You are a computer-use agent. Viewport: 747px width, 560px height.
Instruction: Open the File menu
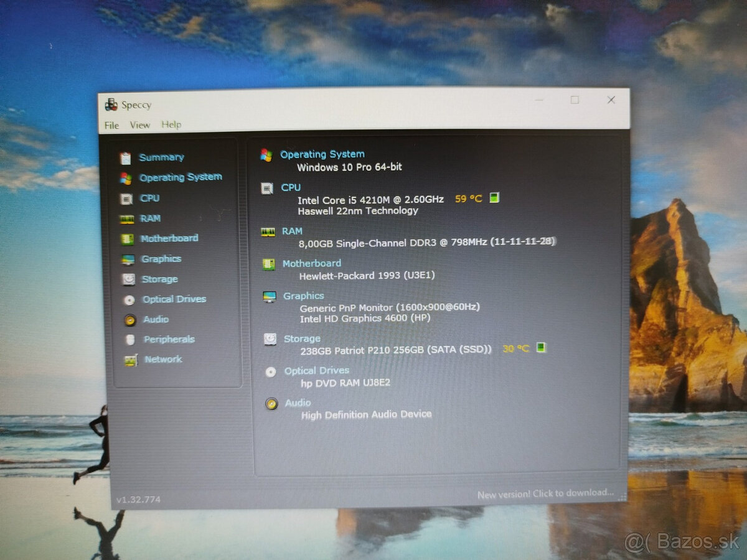[111, 125]
